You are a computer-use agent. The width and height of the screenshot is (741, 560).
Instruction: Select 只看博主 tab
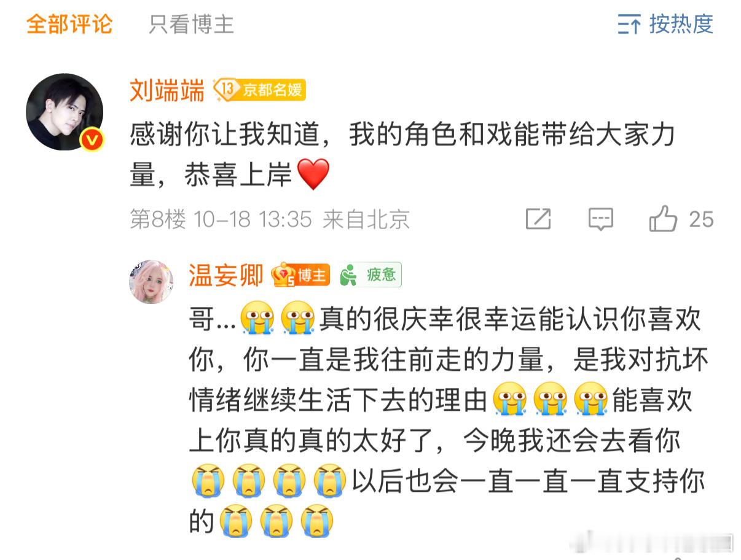(x=191, y=24)
